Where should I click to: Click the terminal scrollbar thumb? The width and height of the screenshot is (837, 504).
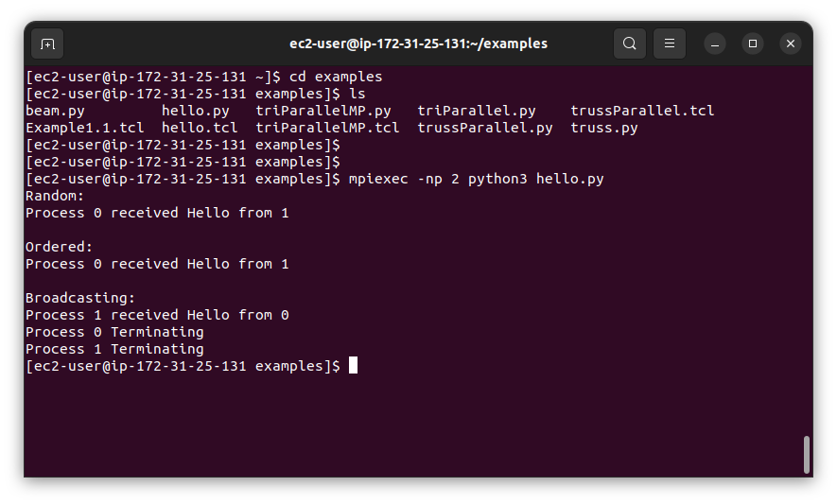tap(807, 455)
